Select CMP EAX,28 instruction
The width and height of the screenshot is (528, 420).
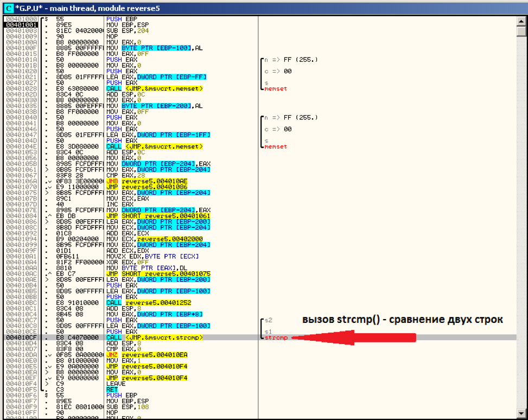click(125, 175)
